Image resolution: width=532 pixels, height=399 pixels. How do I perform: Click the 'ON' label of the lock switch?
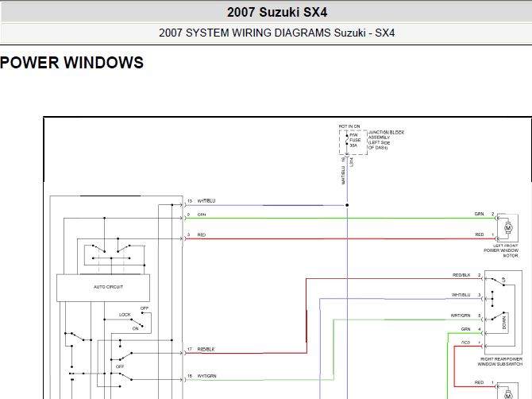pos(135,329)
